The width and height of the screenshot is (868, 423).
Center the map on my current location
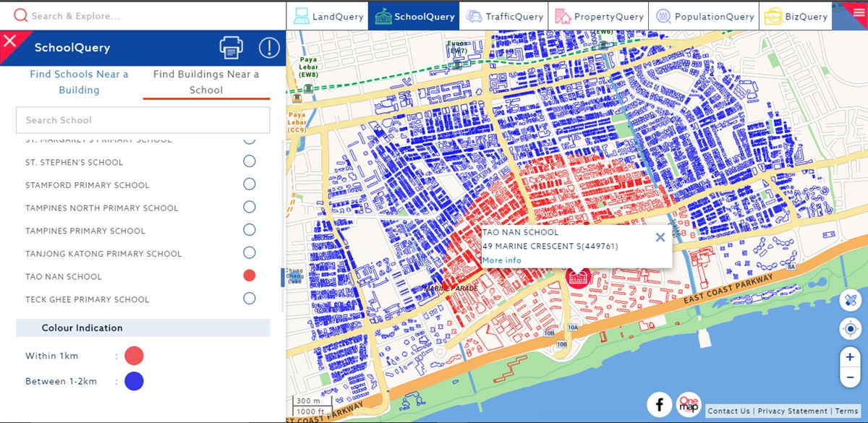(x=850, y=330)
